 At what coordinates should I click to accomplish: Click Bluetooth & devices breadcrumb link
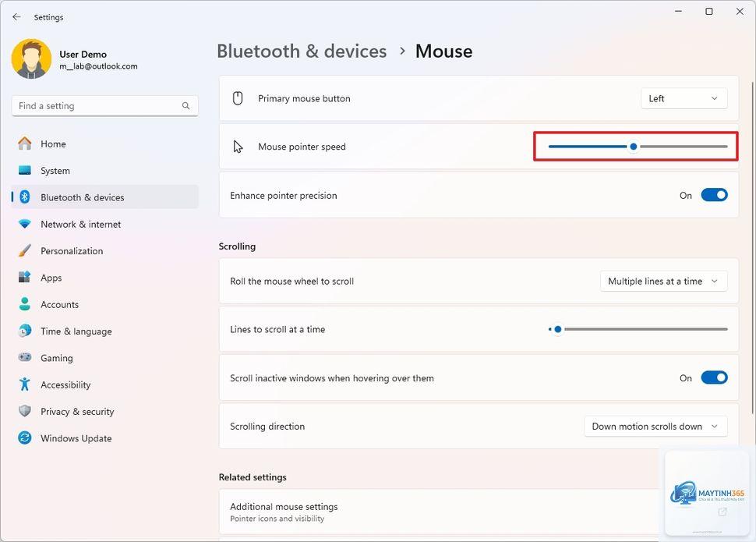(x=302, y=51)
